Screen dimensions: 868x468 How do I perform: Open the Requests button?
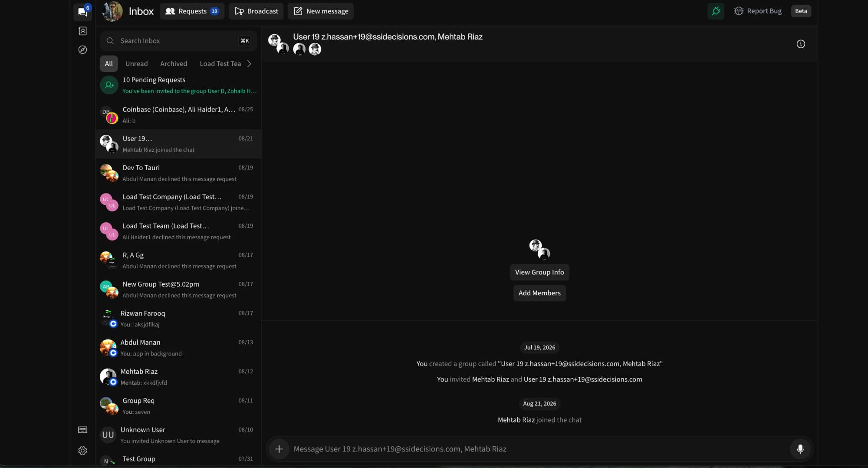point(192,11)
